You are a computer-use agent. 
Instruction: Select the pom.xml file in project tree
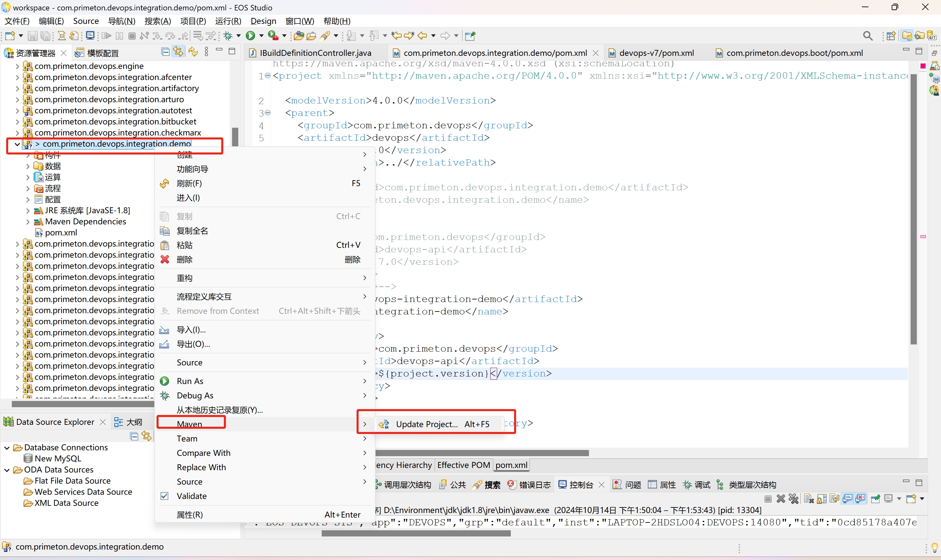[61, 233]
